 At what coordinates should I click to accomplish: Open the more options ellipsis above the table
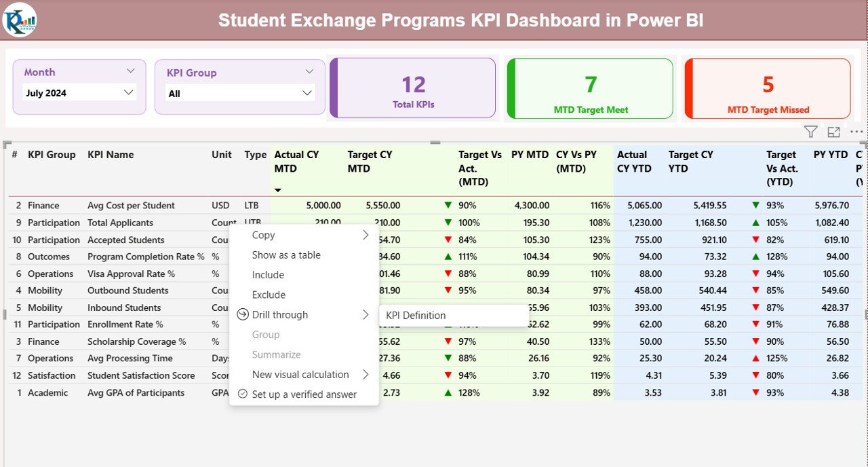856,131
